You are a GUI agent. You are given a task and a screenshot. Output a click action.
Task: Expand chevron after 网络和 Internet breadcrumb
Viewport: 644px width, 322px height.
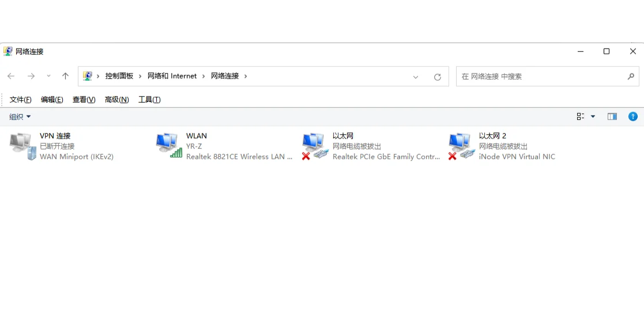coord(204,76)
